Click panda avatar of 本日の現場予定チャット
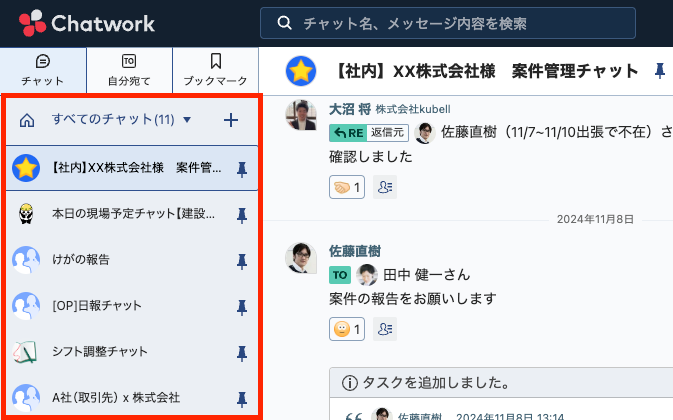This screenshot has width=673, height=420. [26, 214]
